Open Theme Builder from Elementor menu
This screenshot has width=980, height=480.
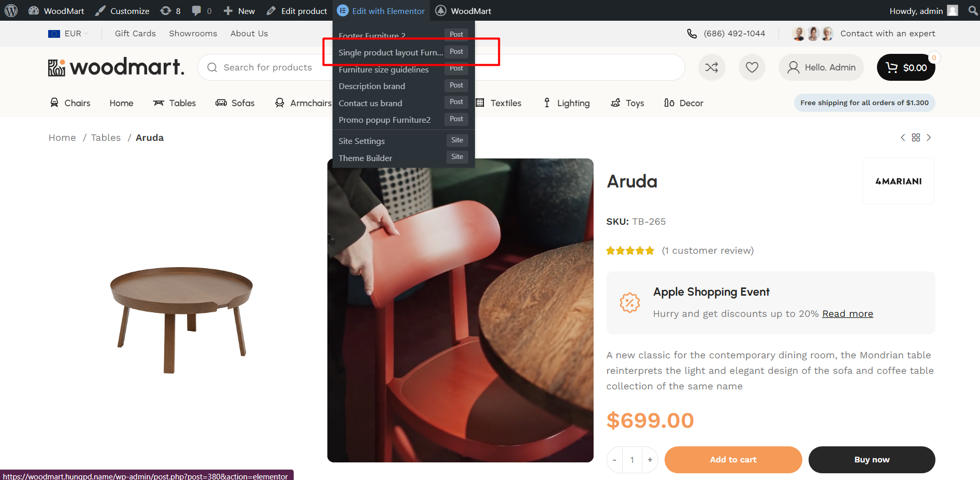[x=403, y=158]
